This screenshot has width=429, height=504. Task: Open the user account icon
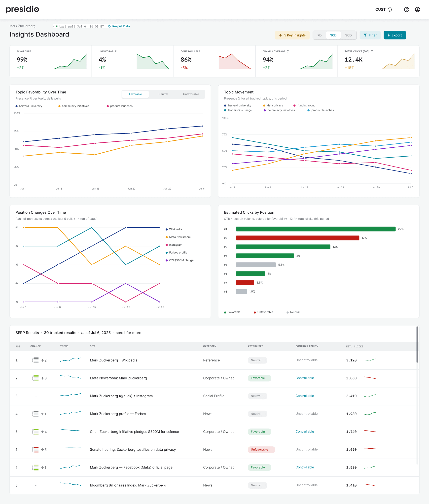pyautogui.click(x=418, y=9)
